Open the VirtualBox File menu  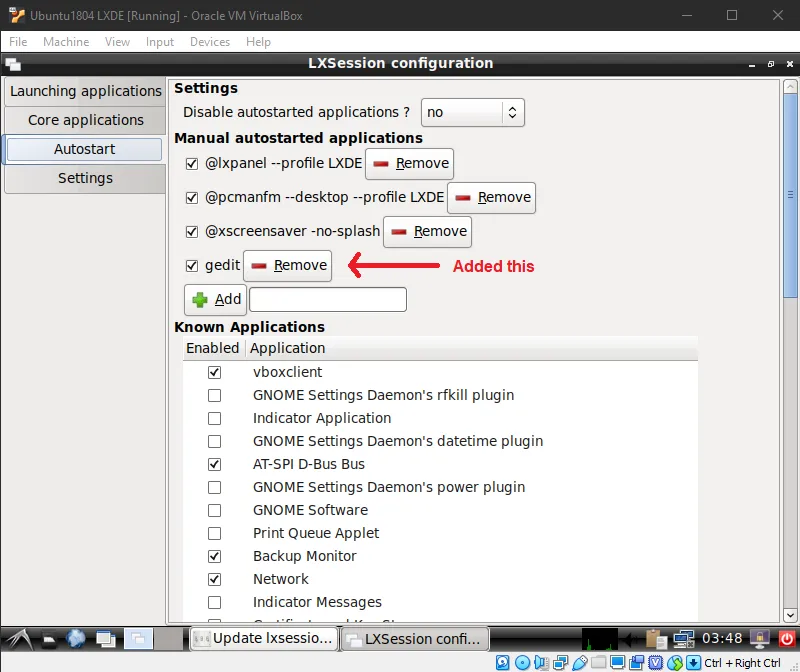[18, 42]
